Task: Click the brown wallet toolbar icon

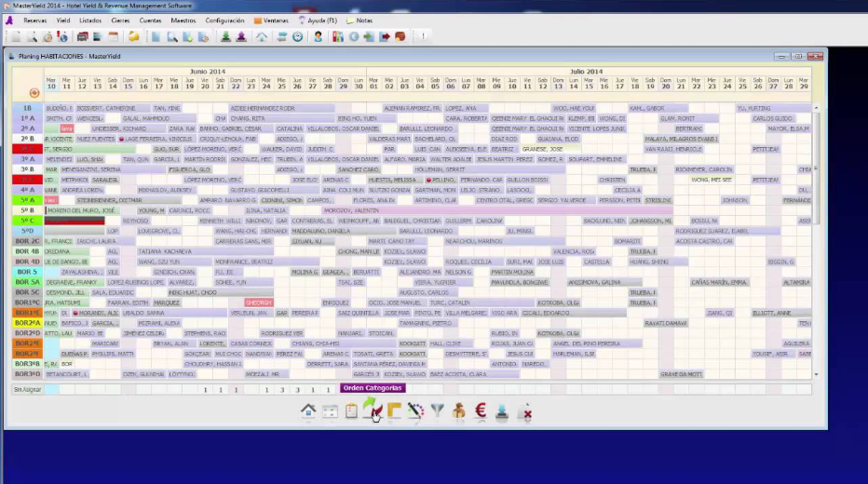Action: coord(400,36)
